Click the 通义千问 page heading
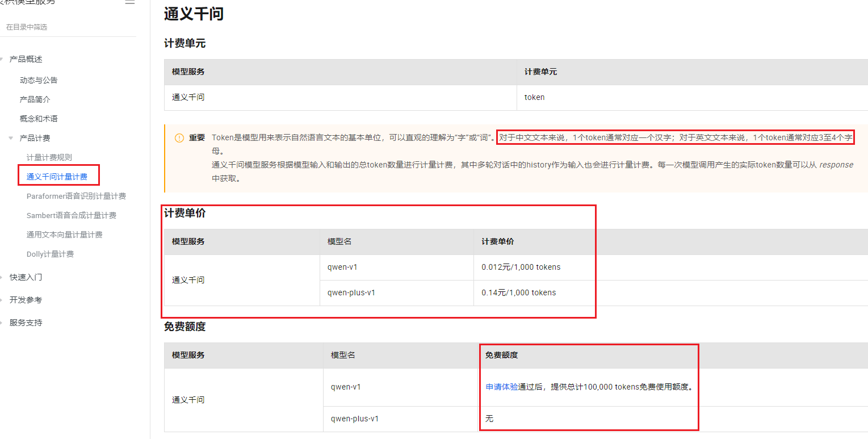Viewport: 868px width, 439px height. pos(194,14)
